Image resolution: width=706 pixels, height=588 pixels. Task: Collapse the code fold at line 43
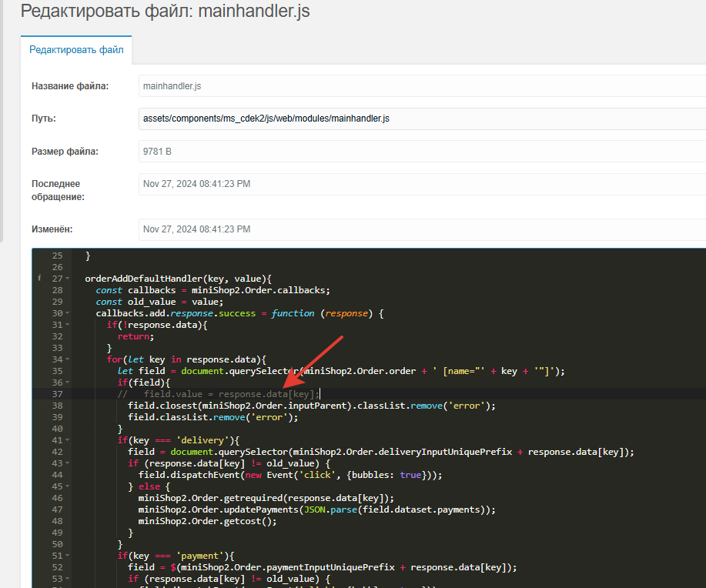tap(68, 463)
